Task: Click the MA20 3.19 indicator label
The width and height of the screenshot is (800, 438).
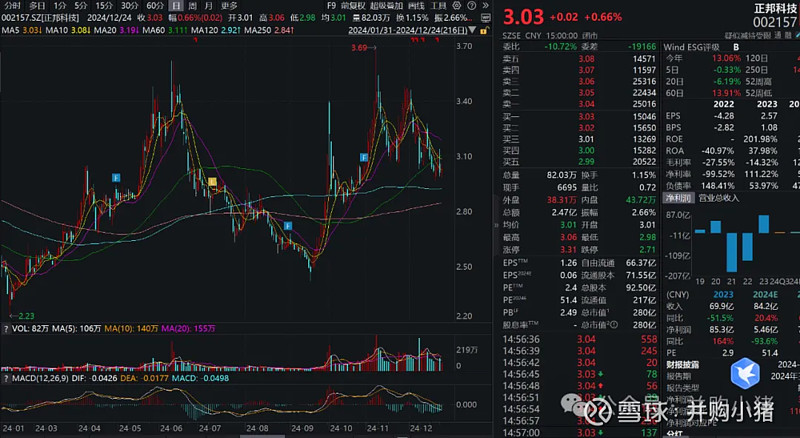Action: 115,31
